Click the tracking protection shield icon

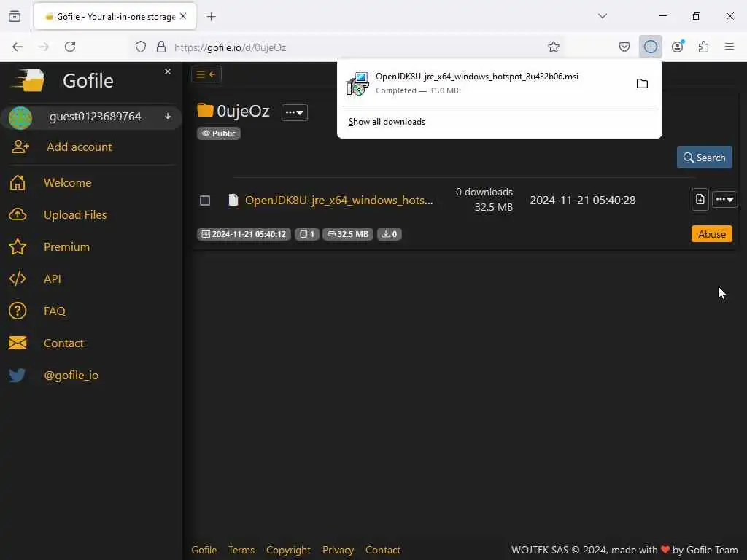point(141,47)
